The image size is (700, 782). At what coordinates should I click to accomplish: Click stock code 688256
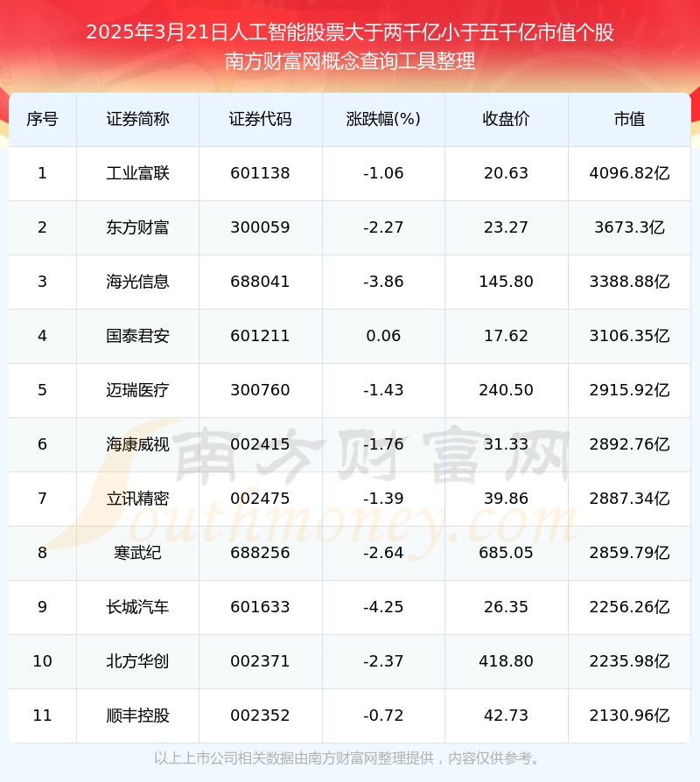260,553
